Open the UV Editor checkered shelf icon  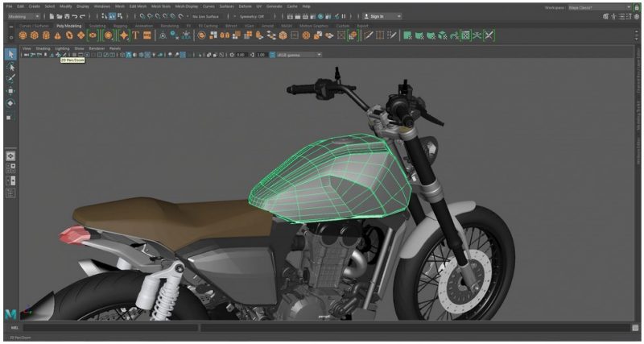[465, 35]
